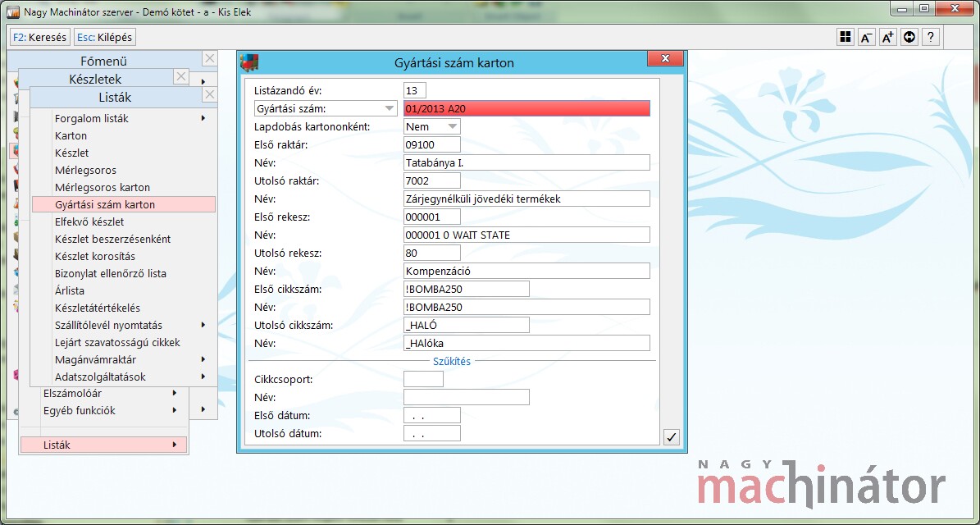Expand the Szállítólevél nyomtatás submenu

(x=203, y=325)
